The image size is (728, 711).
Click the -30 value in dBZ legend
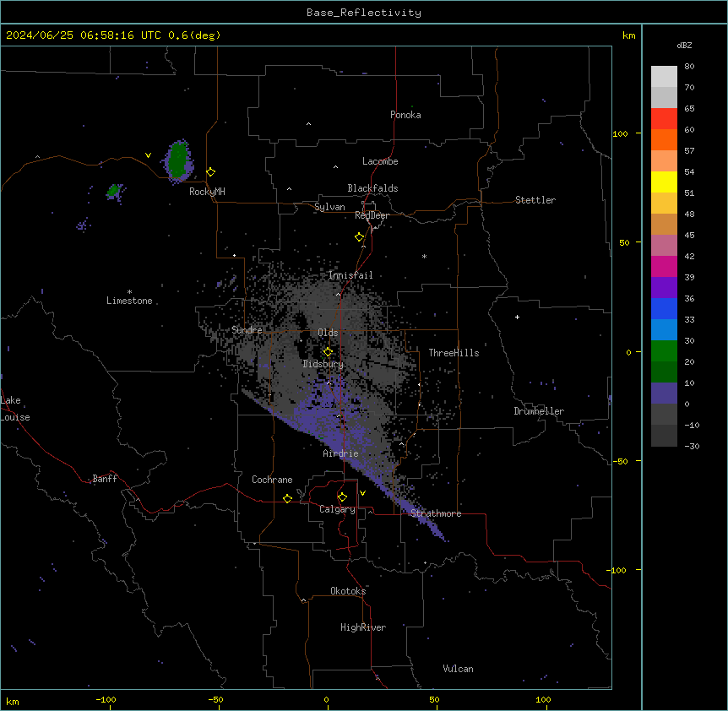(x=692, y=446)
